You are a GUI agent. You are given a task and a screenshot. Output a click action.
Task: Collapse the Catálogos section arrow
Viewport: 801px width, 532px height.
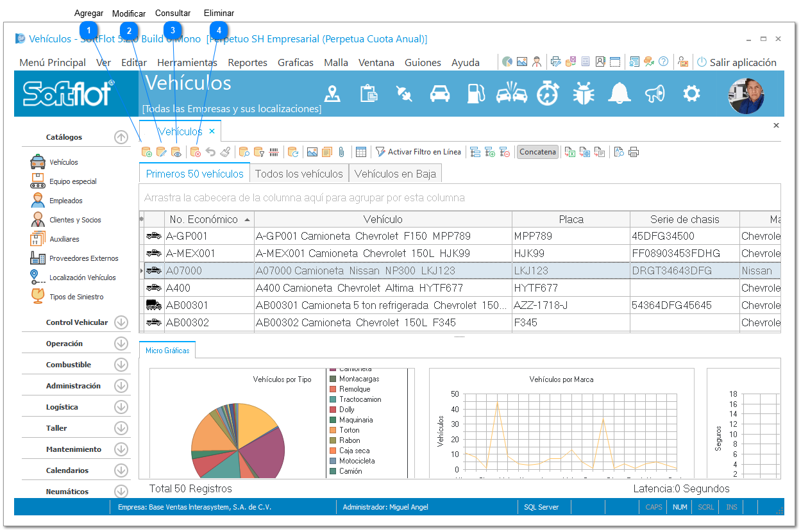click(121, 137)
